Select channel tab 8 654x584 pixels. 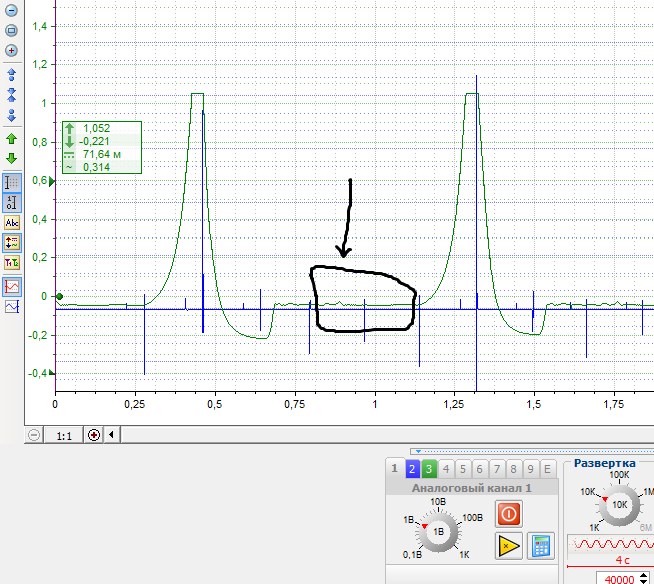click(x=513, y=469)
